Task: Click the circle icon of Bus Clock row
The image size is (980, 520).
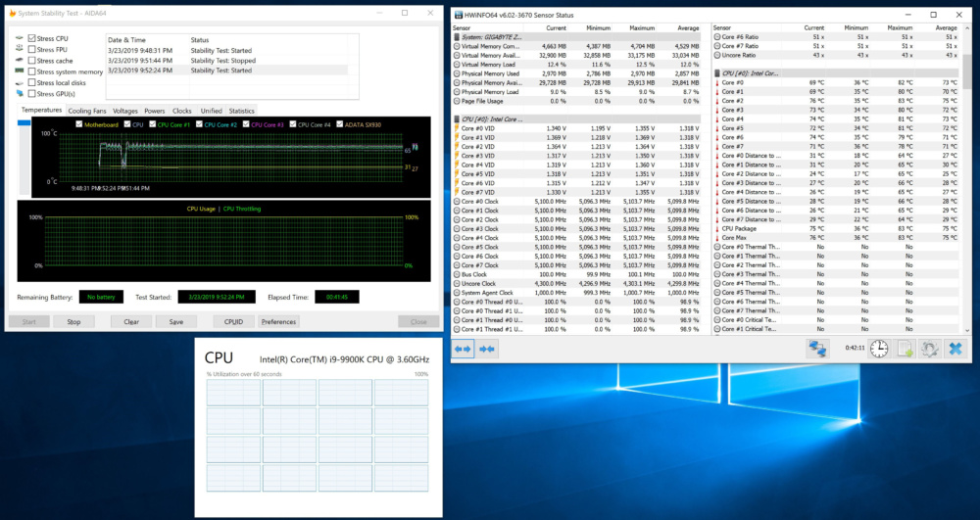Action: 457,274
